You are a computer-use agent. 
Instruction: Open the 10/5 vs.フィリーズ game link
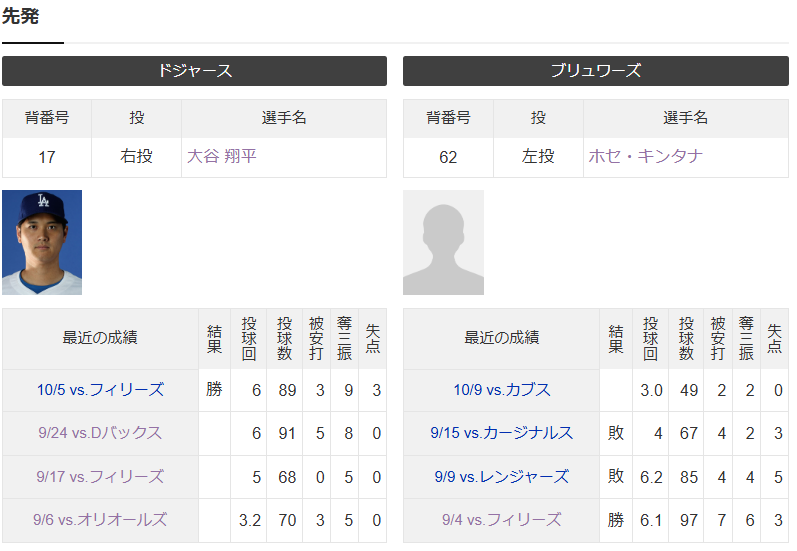(x=99, y=390)
